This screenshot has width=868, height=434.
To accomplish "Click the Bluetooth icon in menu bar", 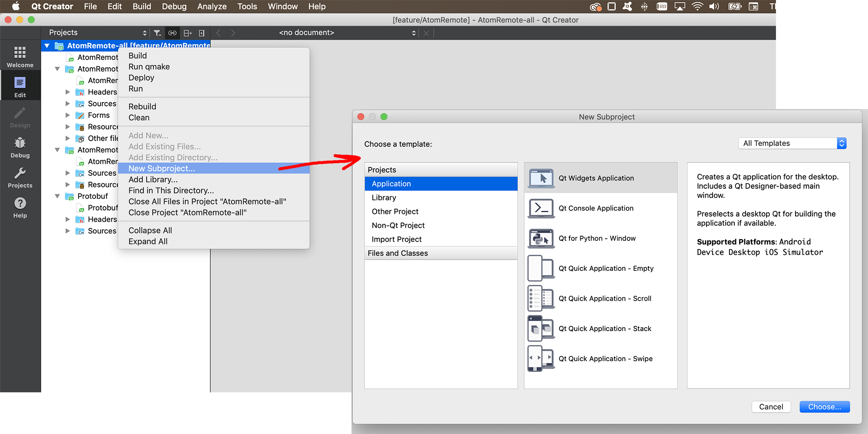I will pyautogui.click(x=644, y=7).
